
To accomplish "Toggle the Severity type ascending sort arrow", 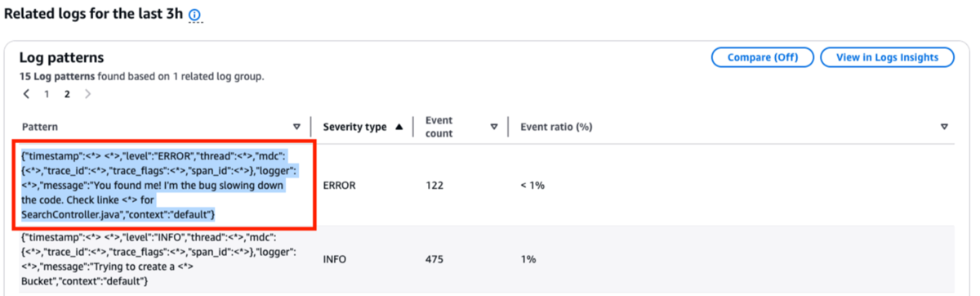I will (399, 127).
